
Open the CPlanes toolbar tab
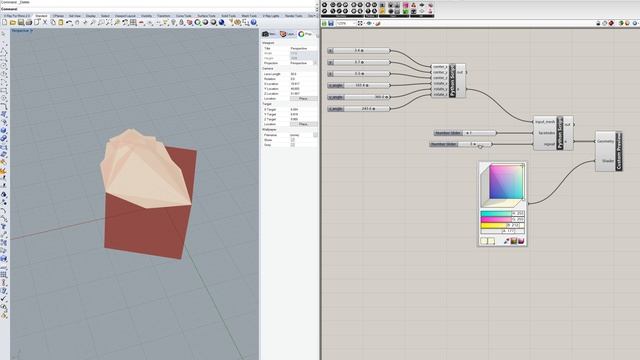[58, 16]
